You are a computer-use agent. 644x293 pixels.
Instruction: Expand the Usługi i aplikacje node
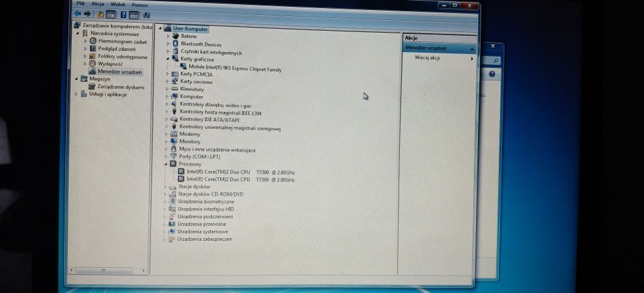point(77,94)
